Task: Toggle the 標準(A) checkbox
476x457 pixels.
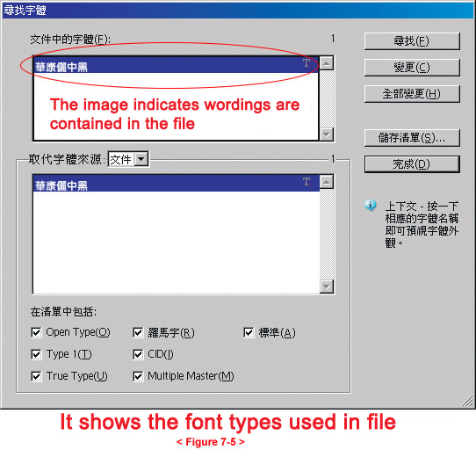Action: click(249, 332)
